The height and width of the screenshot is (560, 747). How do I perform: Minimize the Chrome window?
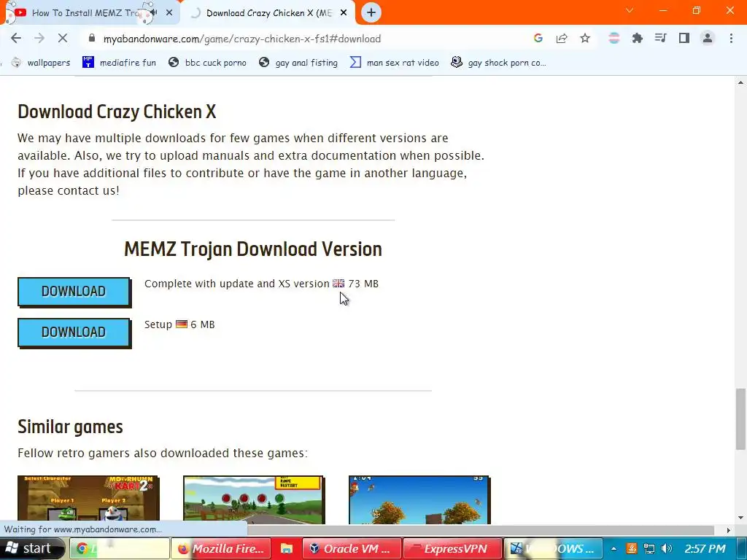click(x=663, y=10)
